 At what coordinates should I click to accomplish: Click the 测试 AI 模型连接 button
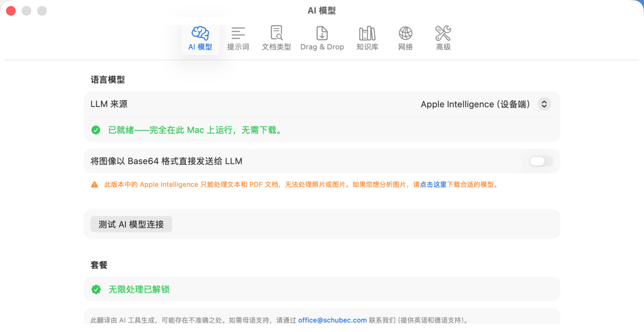131,224
